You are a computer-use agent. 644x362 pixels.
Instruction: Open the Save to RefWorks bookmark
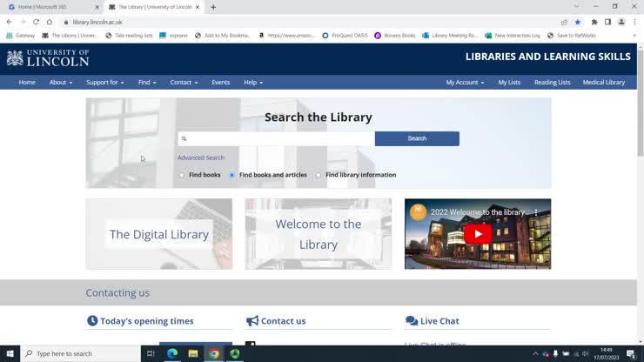tap(571, 36)
